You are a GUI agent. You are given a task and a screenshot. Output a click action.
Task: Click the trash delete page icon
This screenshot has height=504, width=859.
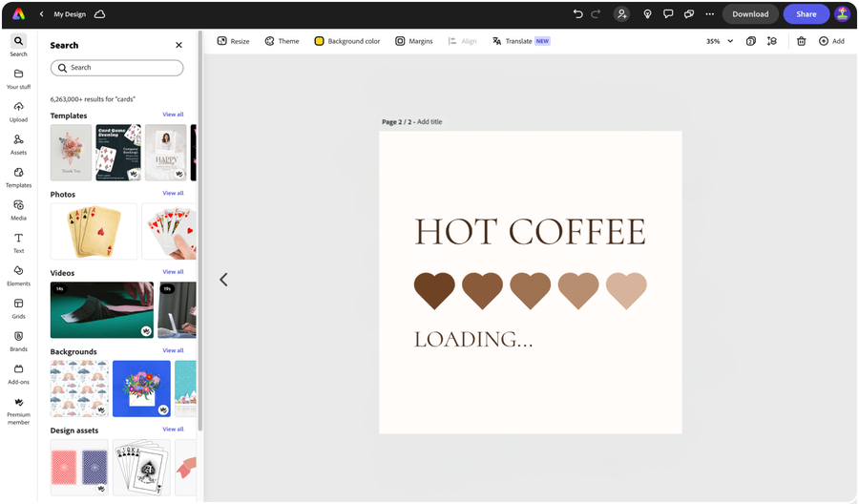pyautogui.click(x=801, y=41)
